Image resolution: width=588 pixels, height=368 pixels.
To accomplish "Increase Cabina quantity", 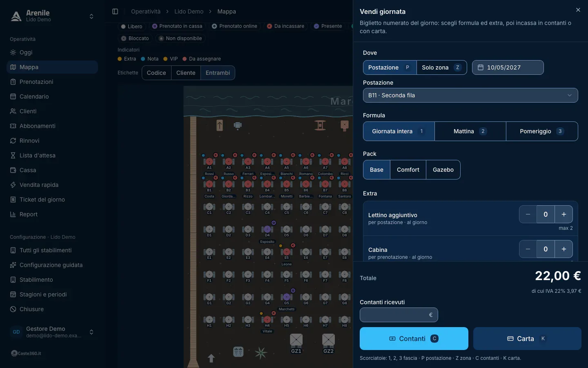I will pyautogui.click(x=563, y=249).
